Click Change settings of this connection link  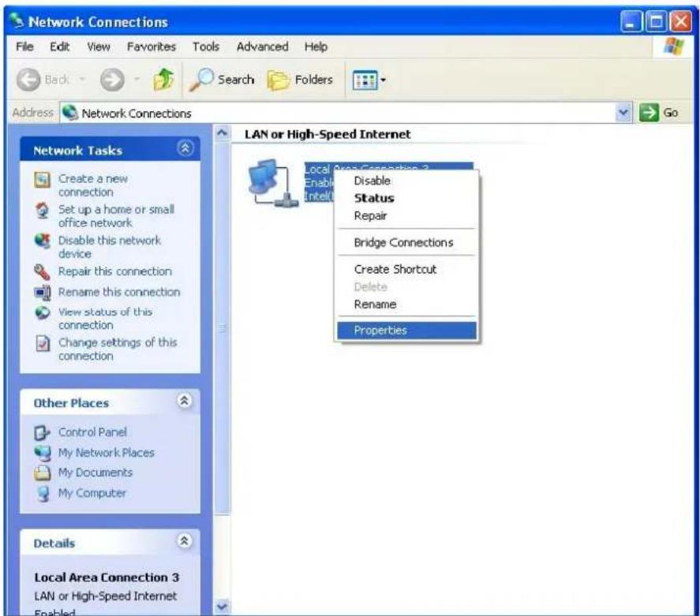(x=118, y=349)
